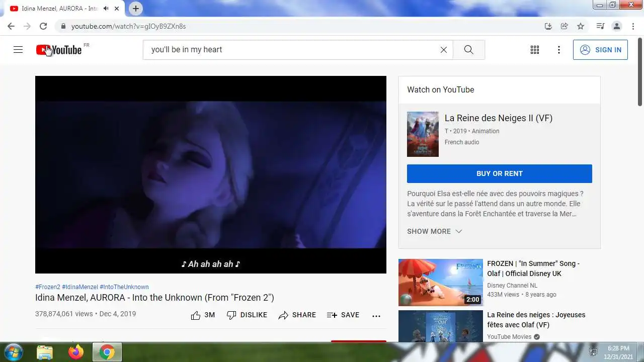Open YouTube settings three-dot menu
The height and width of the screenshot is (362, 644).
coord(559,50)
